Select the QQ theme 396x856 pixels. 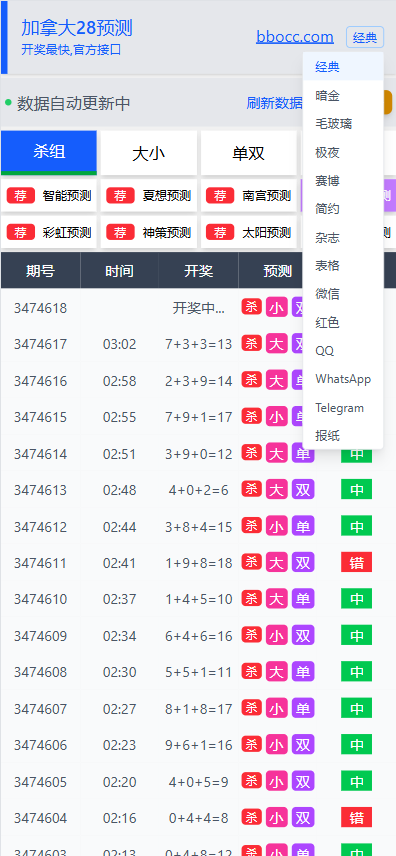[x=343, y=350]
